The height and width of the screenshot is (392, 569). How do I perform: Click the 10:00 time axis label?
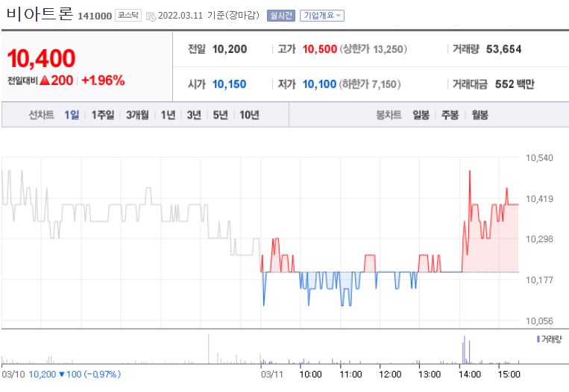(x=310, y=374)
